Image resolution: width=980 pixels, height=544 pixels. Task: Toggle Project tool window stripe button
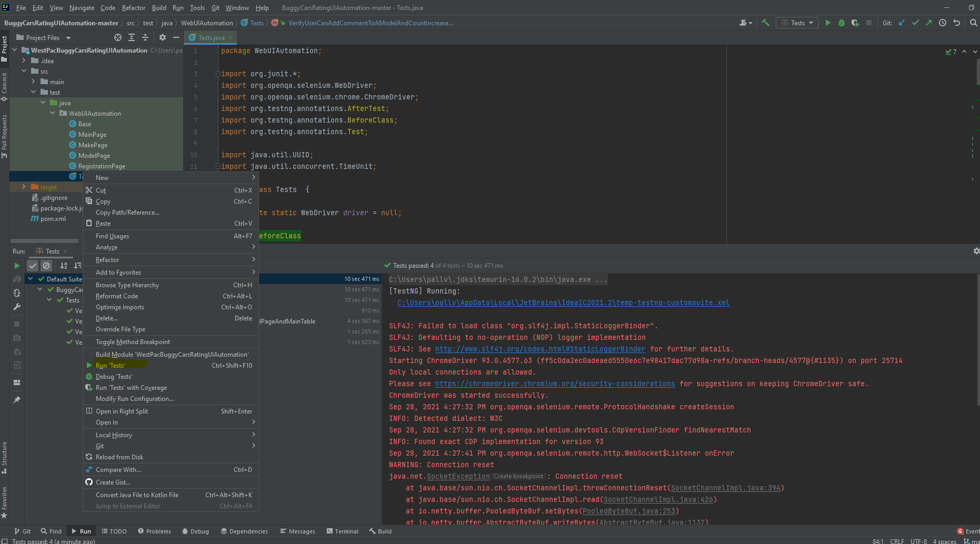[4, 48]
